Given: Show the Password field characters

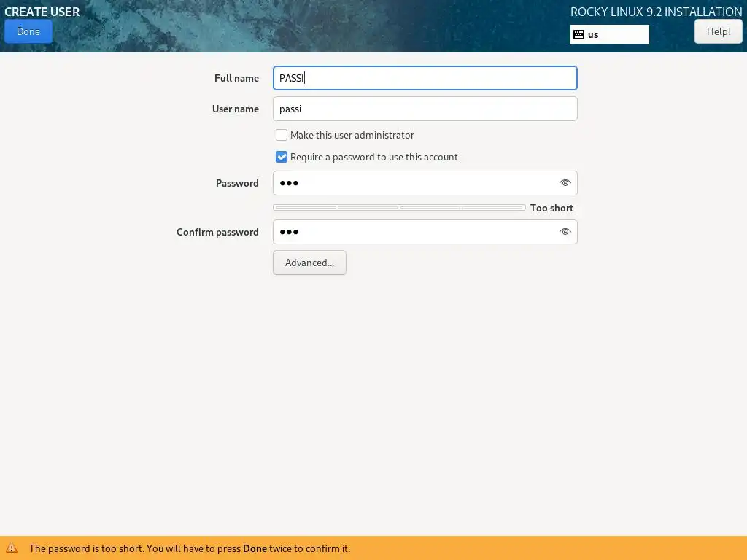Looking at the screenshot, I should point(565,183).
